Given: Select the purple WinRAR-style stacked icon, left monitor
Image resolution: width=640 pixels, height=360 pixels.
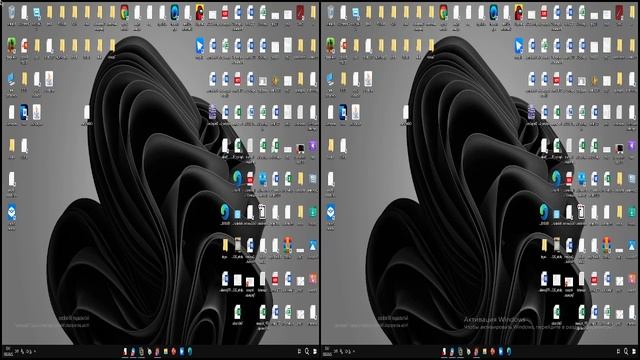Looking at the screenshot, I should [212, 112].
